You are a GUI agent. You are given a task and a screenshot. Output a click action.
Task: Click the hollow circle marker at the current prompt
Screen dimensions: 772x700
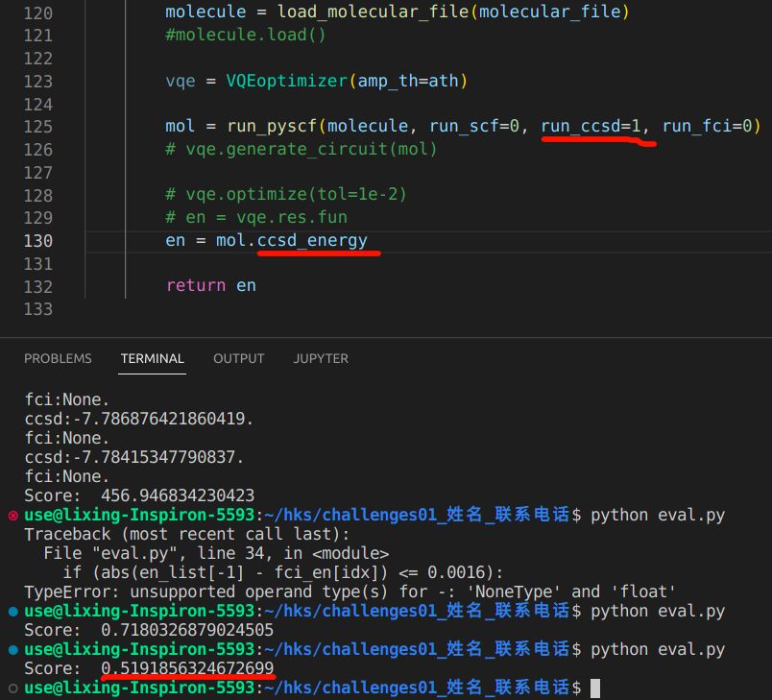tap(12, 688)
